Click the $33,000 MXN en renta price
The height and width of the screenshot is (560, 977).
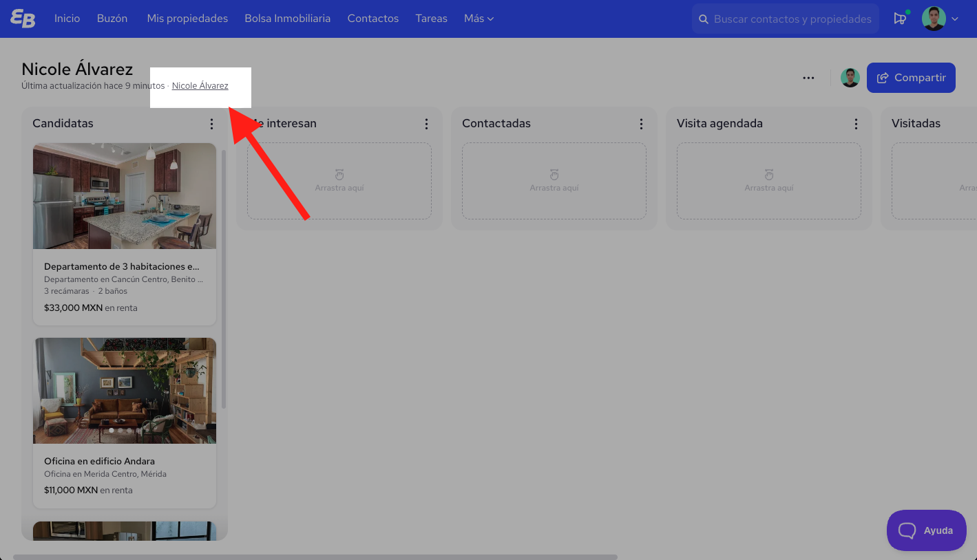click(91, 308)
